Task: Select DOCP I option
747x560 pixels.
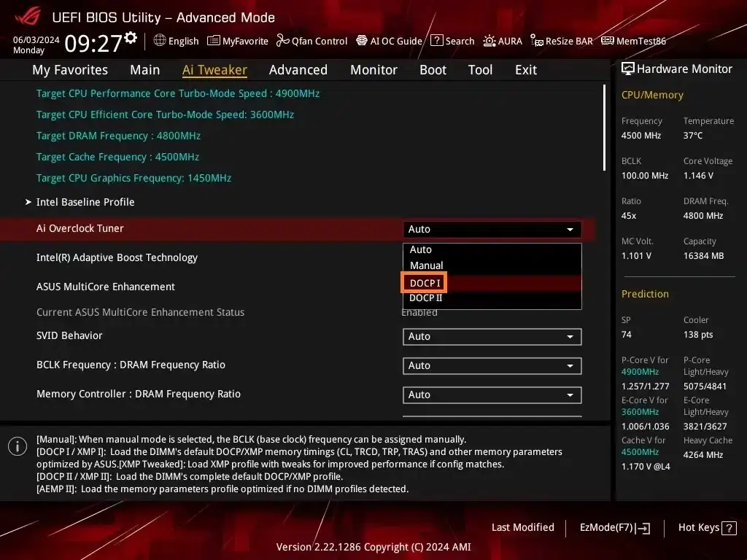Action: point(492,283)
